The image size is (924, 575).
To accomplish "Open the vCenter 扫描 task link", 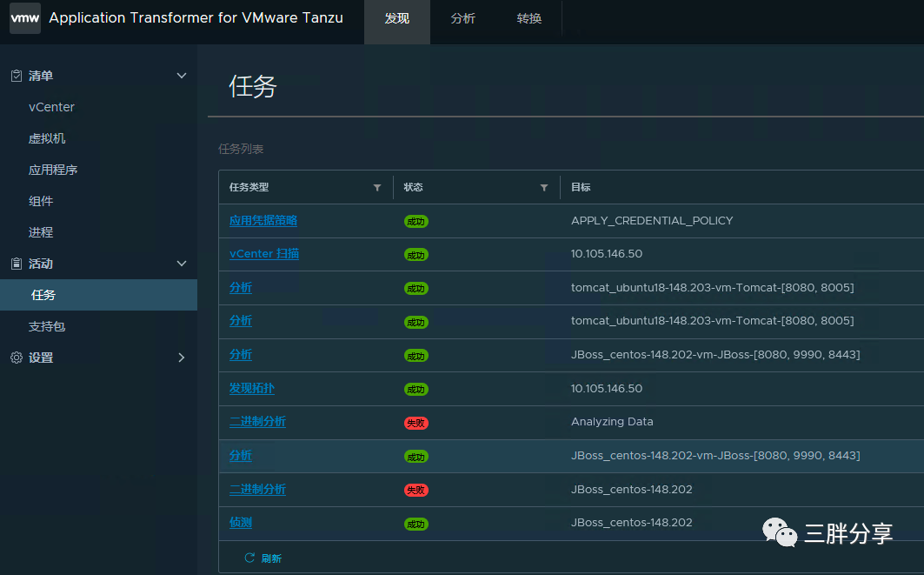I will 264,254.
